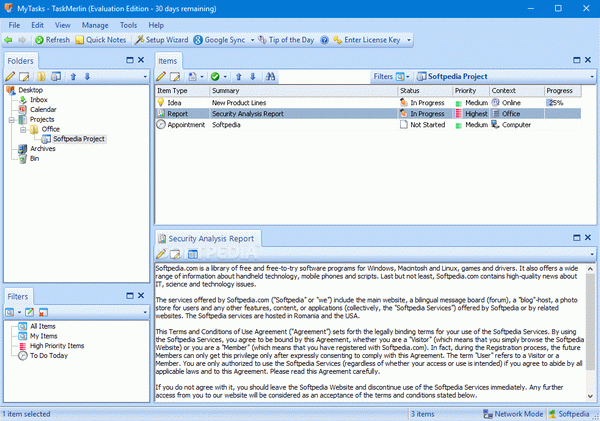Viewport: 600px width, 421px height.
Task: Move the item down with the Items down arrow
Action: (253, 77)
